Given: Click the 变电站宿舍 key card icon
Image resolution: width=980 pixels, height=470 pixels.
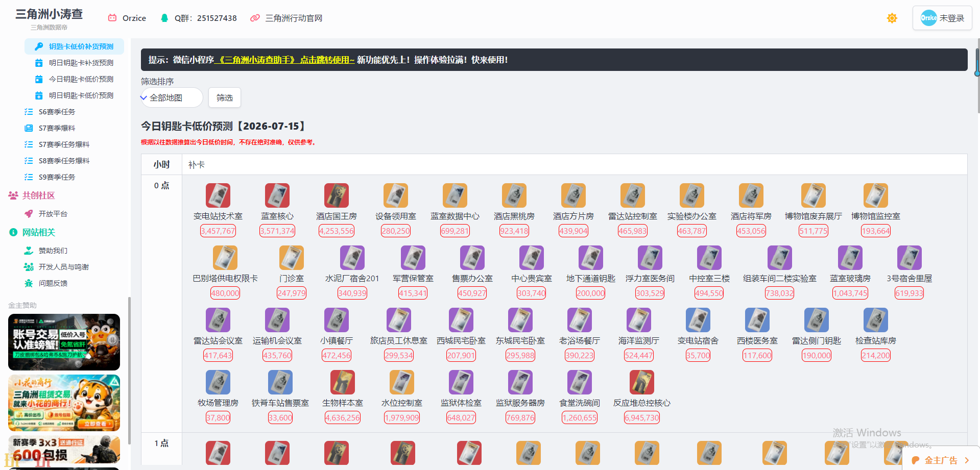Looking at the screenshot, I should pos(698,320).
